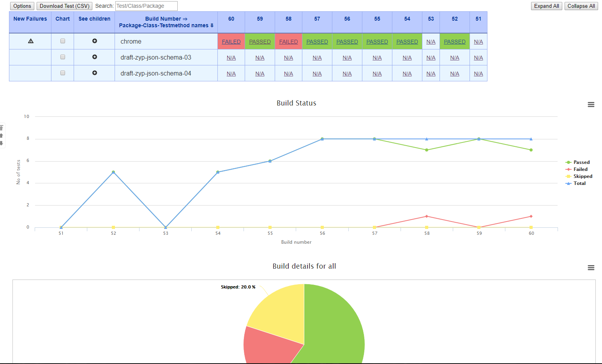
Task: Tick the chart checkbox for draft-zyp-json-schema-04
Action: tap(63, 73)
